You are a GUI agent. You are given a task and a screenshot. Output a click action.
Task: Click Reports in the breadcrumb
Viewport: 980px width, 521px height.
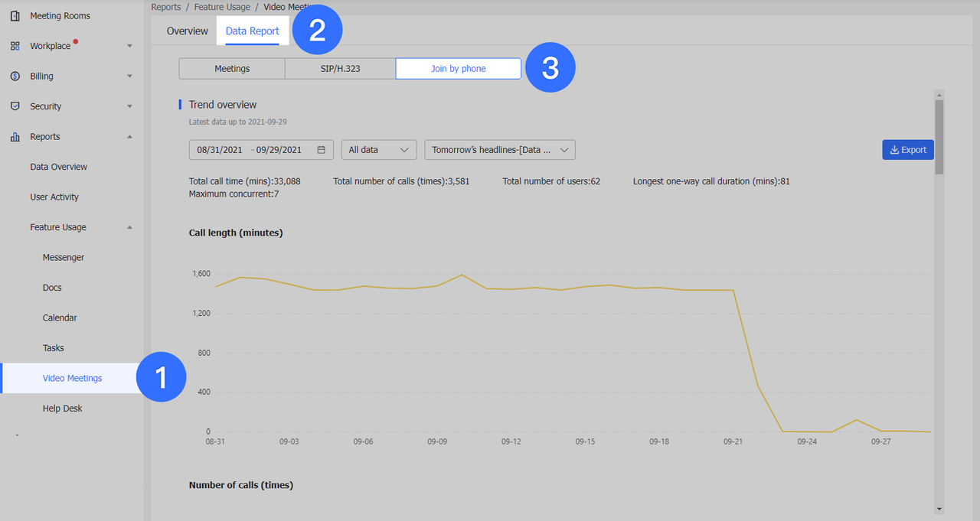(166, 7)
